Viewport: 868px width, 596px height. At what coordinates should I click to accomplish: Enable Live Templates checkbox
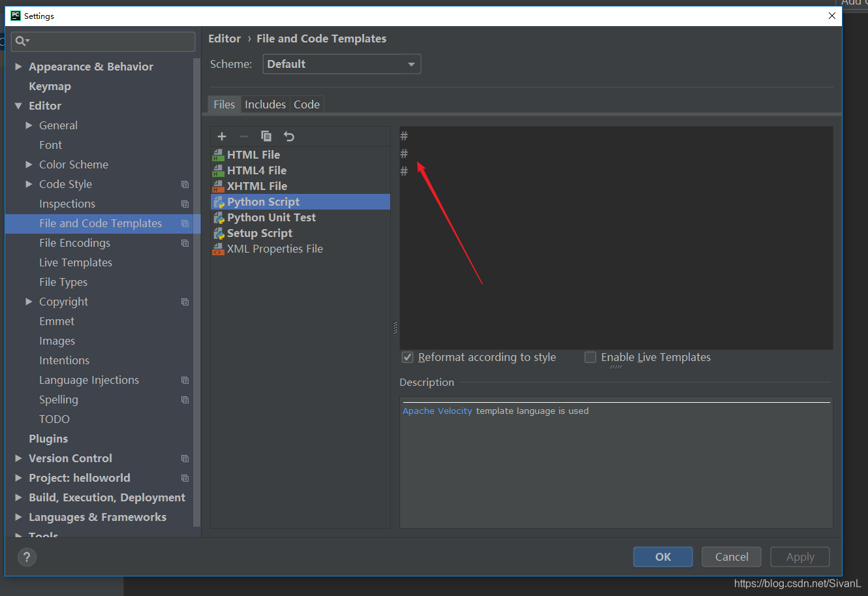(x=590, y=357)
